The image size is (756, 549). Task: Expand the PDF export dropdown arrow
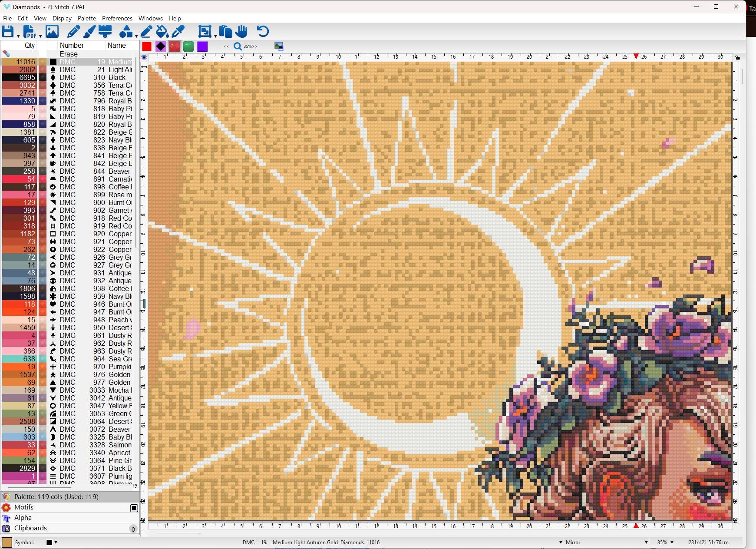[x=40, y=36]
